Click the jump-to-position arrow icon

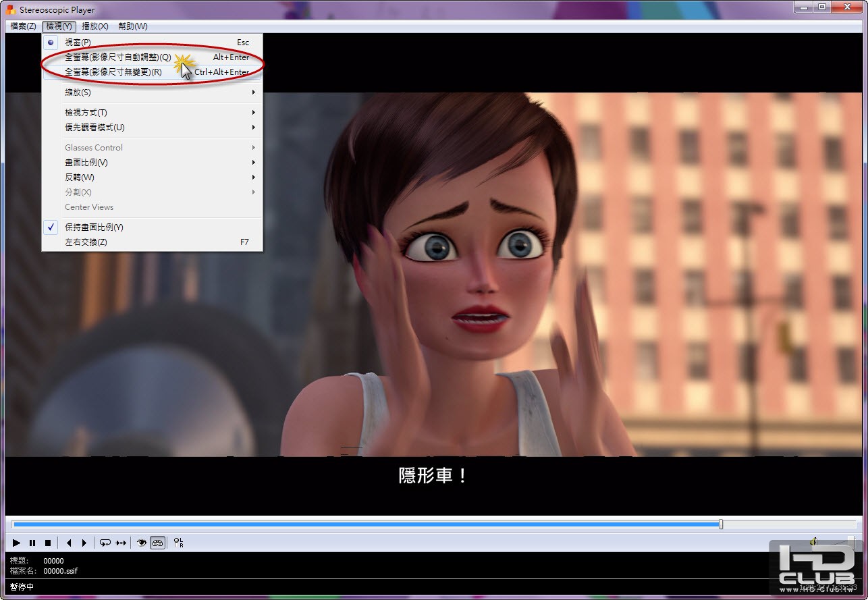click(x=121, y=543)
